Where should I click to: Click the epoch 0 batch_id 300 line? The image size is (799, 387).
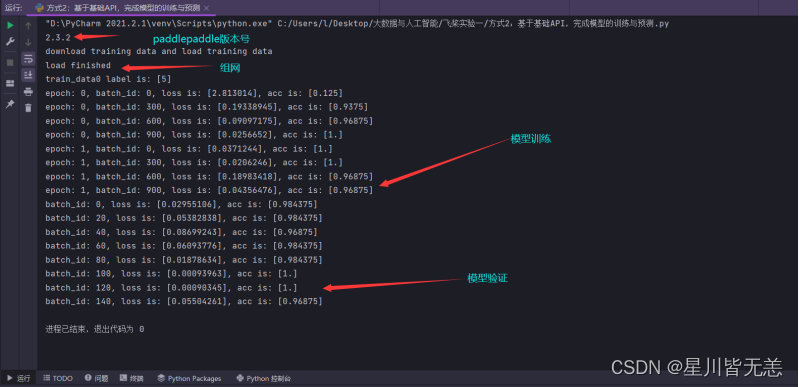click(x=206, y=107)
